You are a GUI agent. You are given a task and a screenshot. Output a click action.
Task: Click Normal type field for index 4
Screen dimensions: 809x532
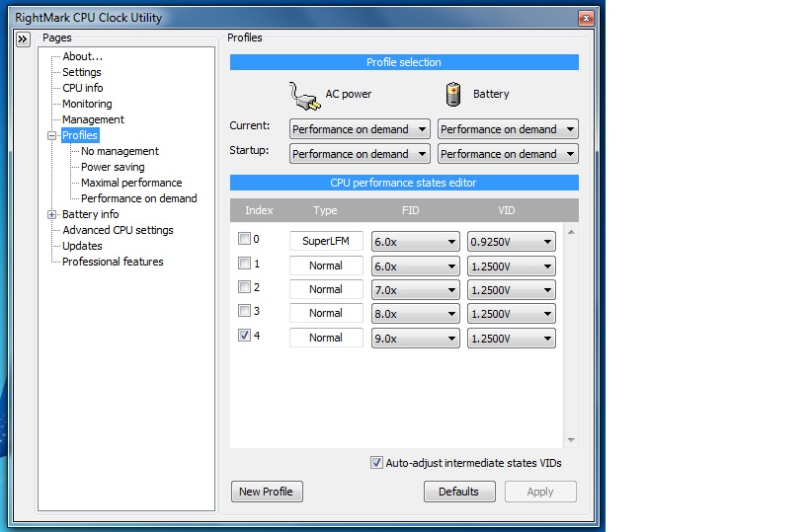click(326, 338)
